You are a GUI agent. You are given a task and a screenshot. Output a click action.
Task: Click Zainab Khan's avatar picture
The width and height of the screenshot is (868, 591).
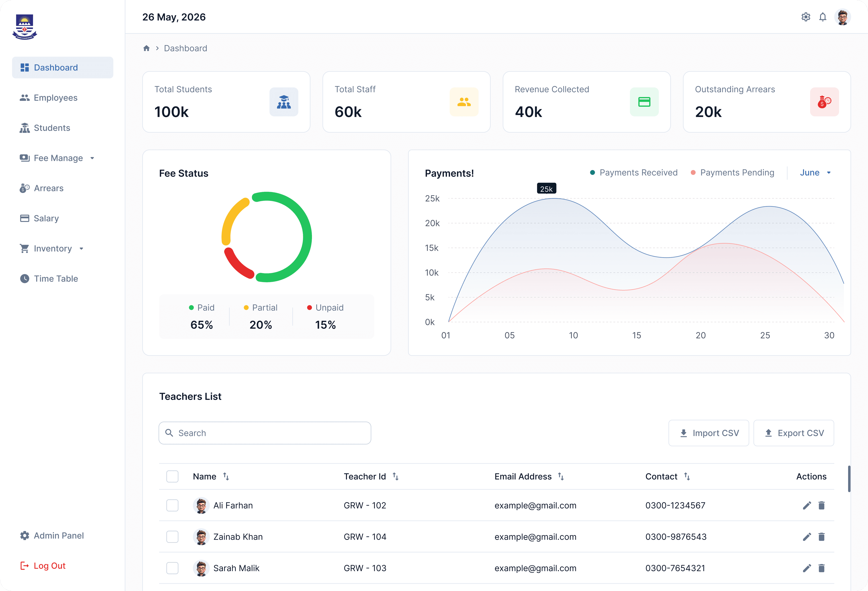pos(201,537)
